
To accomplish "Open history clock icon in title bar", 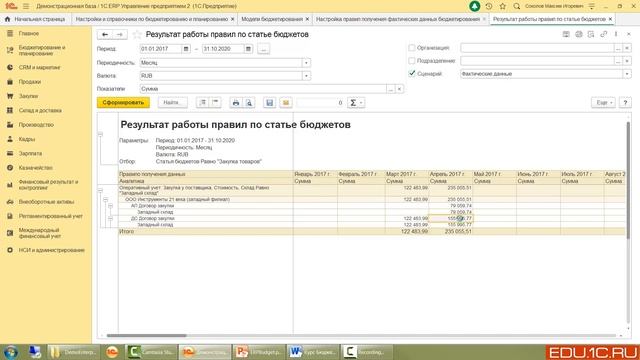I will (489, 6).
